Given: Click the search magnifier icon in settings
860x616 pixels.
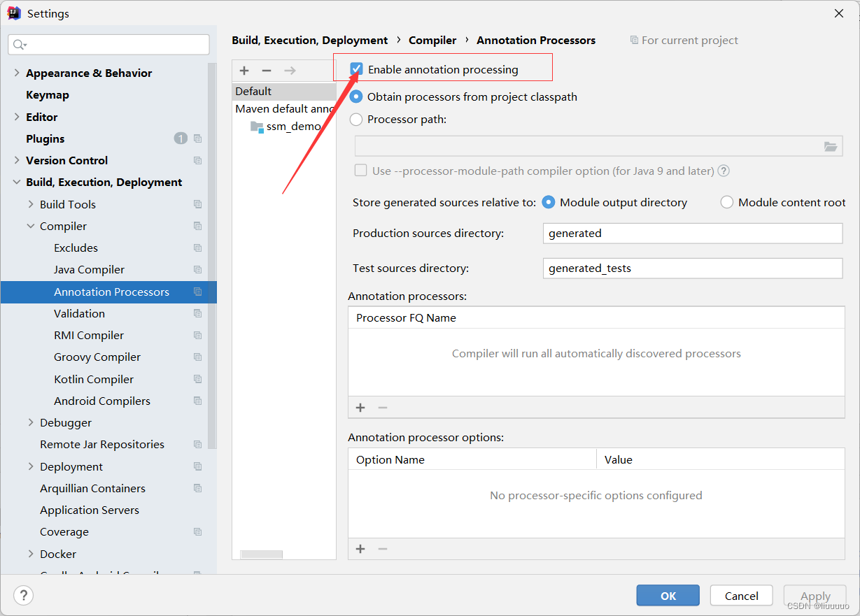Looking at the screenshot, I should (x=19, y=45).
